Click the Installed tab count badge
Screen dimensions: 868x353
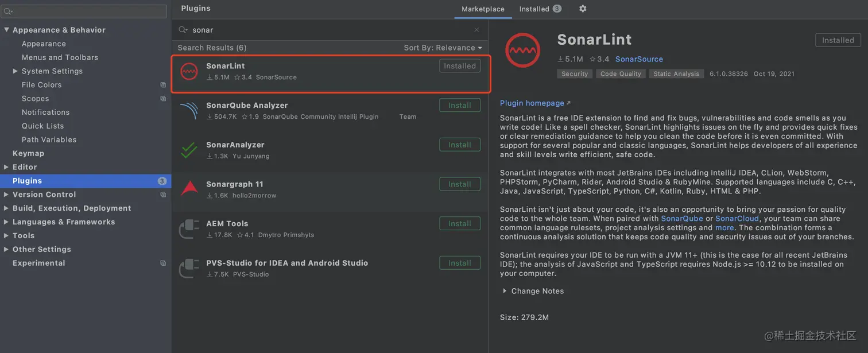pyautogui.click(x=557, y=9)
